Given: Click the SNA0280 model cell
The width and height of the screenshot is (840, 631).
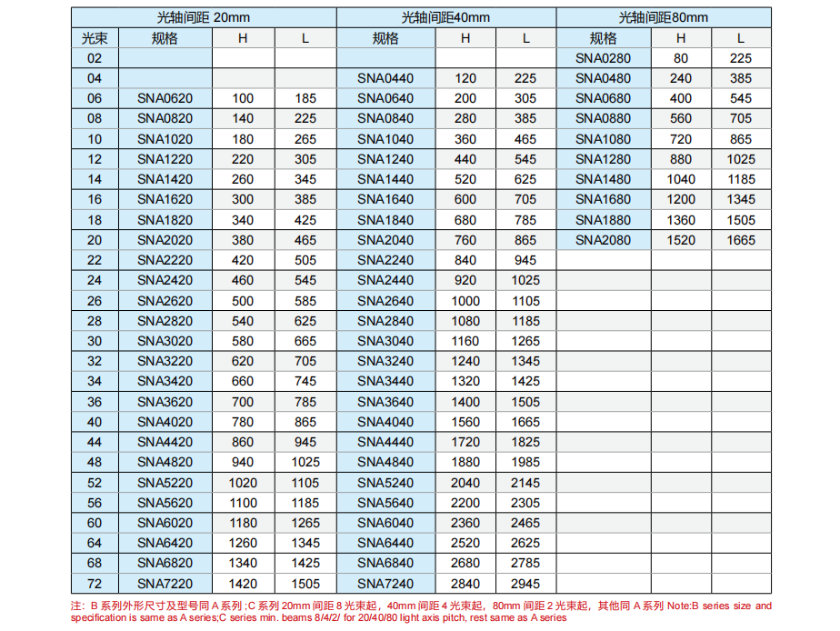Looking at the screenshot, I should point(603,58).
